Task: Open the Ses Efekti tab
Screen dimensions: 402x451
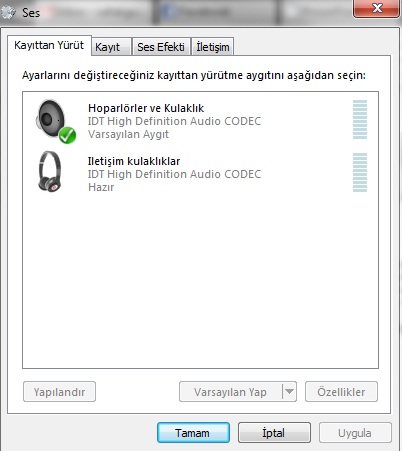Action: [x=161, y=47]
